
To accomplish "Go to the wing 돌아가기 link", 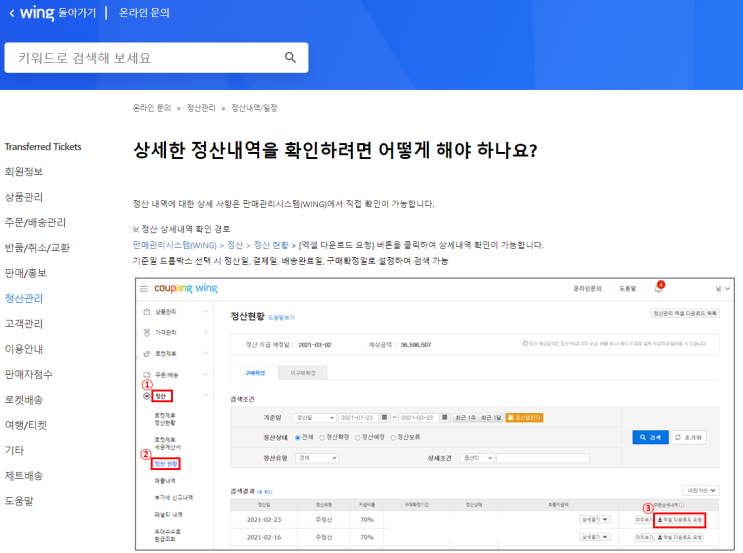I will (x=58, y=13).
